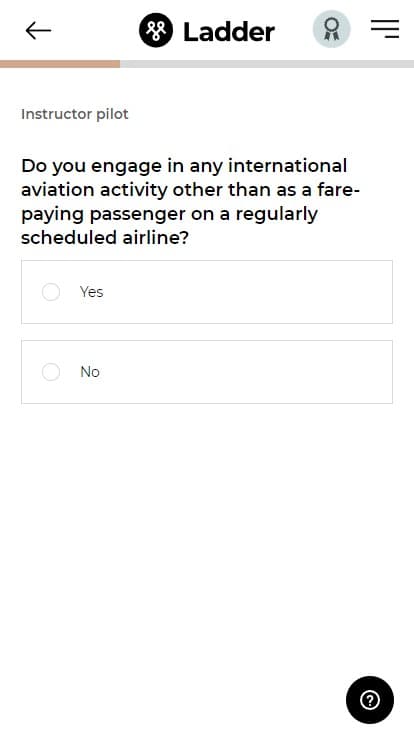Open the hamburger menu
Screen dimensions: 414x736
[x=385, y=29]
